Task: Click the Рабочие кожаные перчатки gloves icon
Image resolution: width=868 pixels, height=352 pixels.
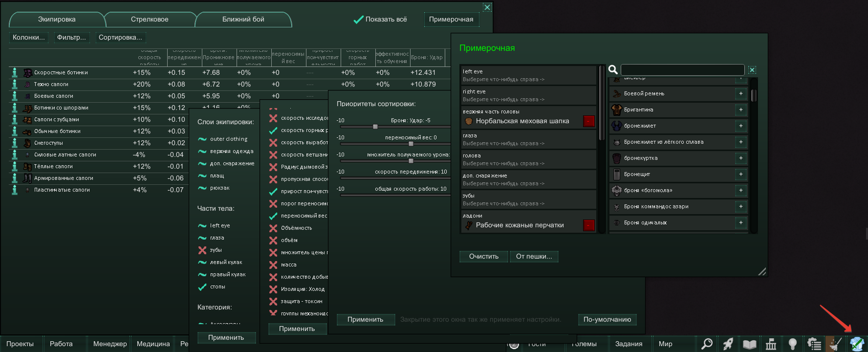Action: click(x=468, y=225)
